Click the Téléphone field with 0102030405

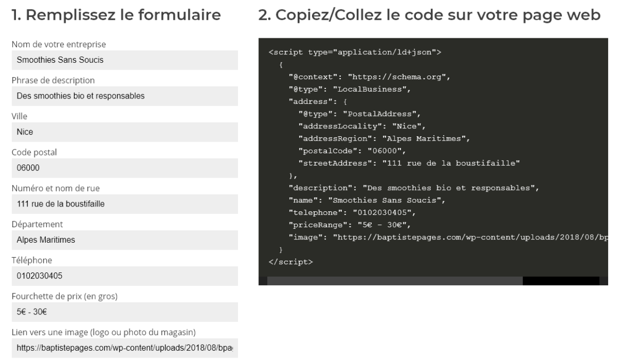click(124, 276)
